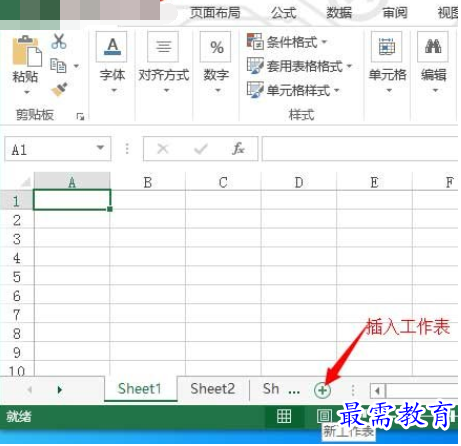Image resolution: width=461 pixels, height=446 pixels.
Task: Open the clipboard dialog launcher
Action: point(80,117)
